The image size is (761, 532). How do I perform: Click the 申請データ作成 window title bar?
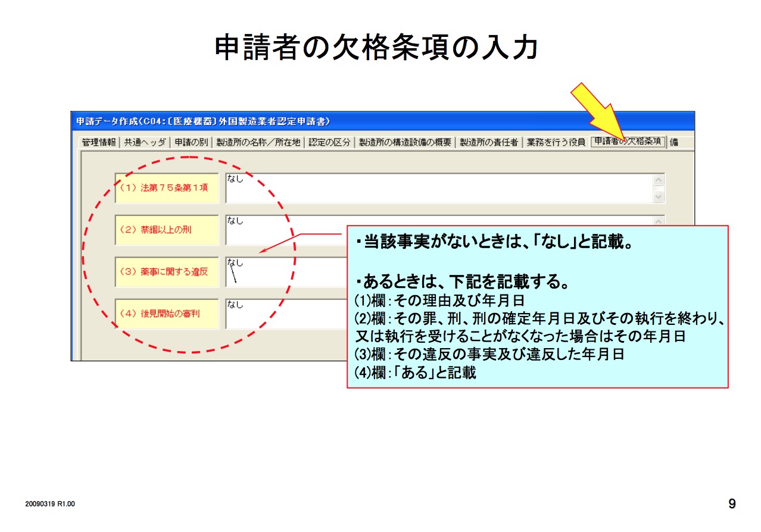point(383,121)
